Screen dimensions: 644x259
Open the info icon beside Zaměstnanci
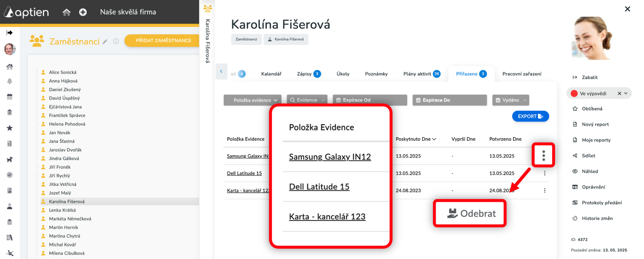(116, 41)
